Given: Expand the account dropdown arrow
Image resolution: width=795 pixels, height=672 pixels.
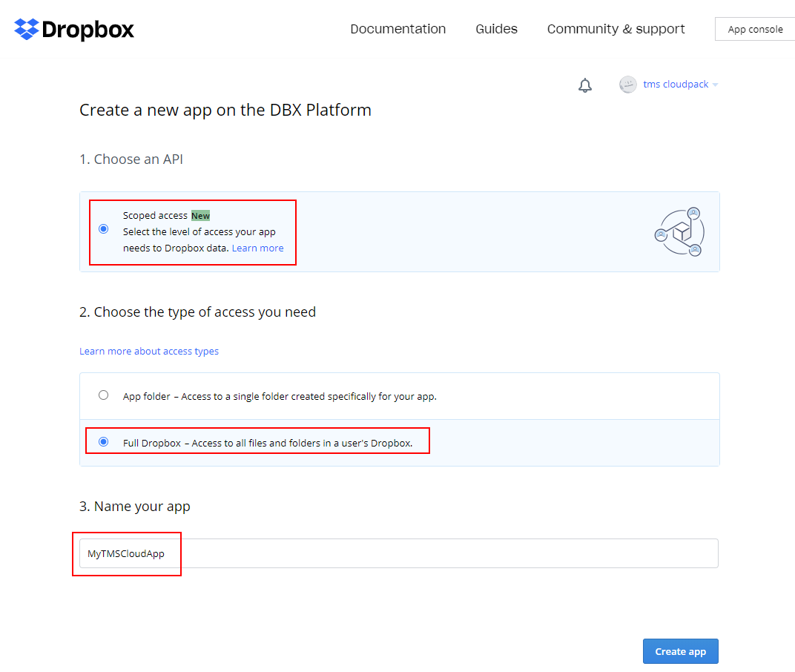Looking at the screenshot, I should 715,85.
